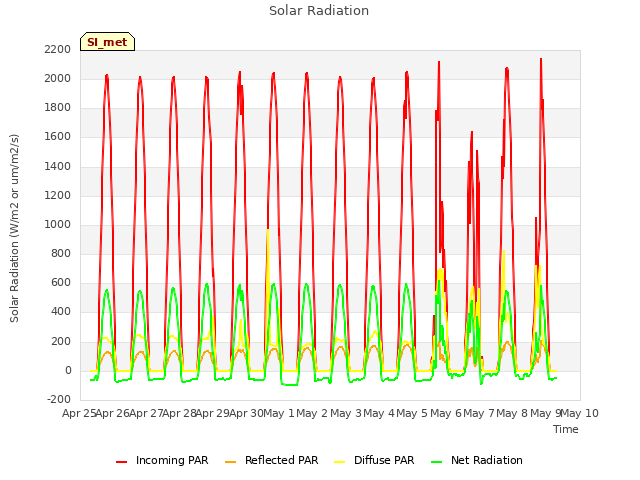Click the May 8 x-axis date label
The height and width of the screenshot is (480, 640).
click(512, 413)
